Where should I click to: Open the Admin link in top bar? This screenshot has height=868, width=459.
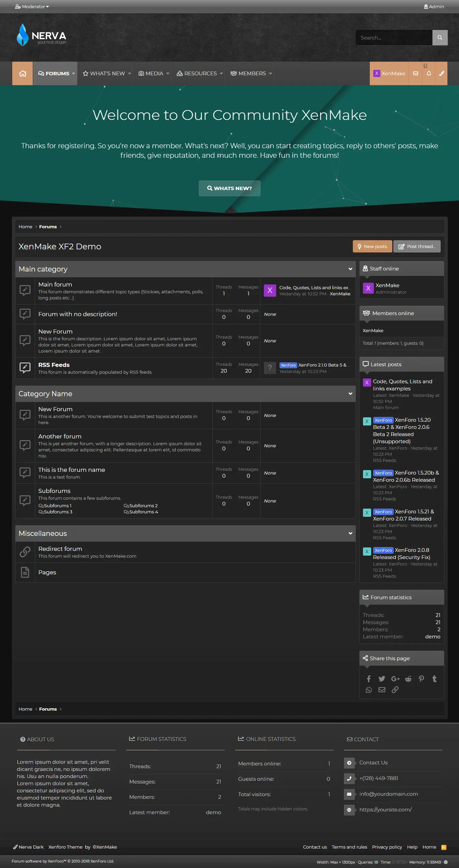pyautogui.click(x=434, y=6)
